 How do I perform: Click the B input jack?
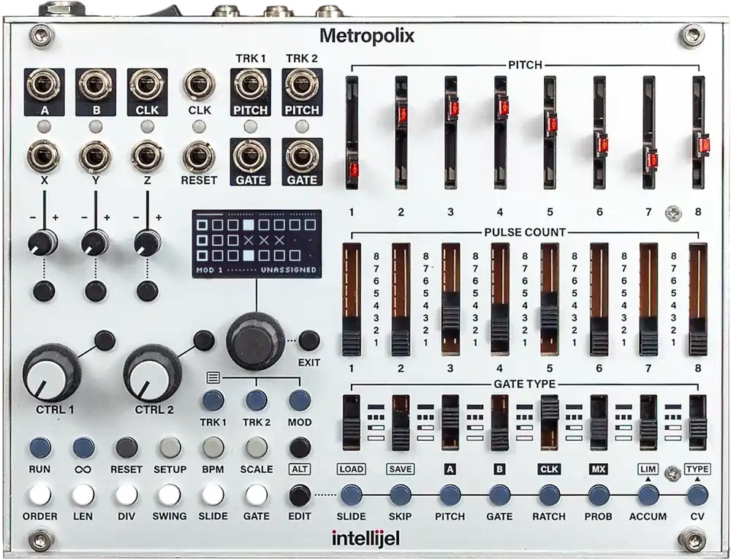click(x=95, y=85)
